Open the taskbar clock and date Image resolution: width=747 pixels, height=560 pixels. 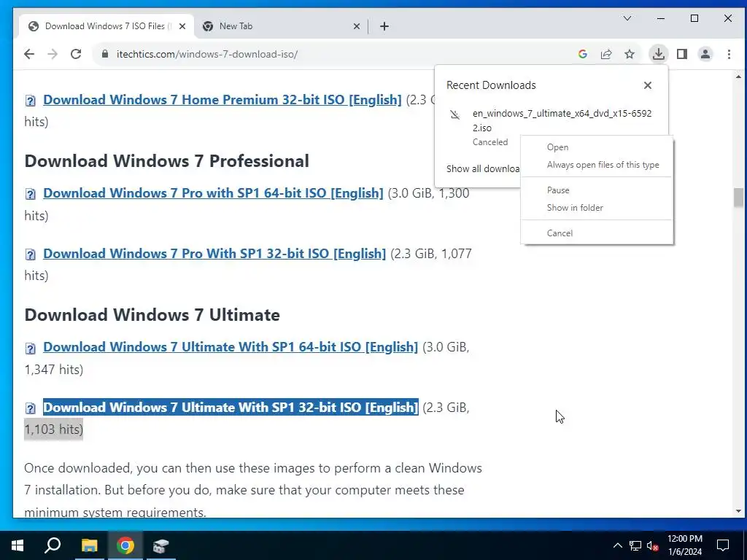click(684, 545)
